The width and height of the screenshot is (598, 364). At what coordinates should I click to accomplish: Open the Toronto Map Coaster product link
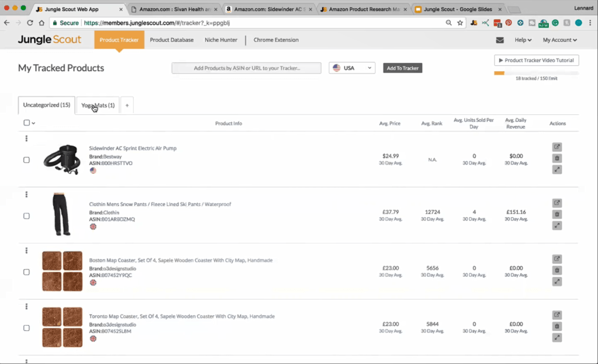click(x=182, y=316)
